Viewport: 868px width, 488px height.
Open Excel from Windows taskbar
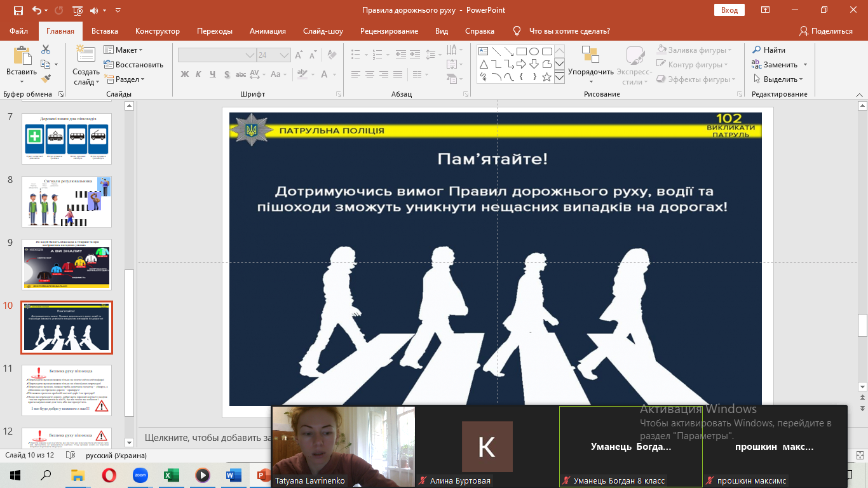point(172,475)
